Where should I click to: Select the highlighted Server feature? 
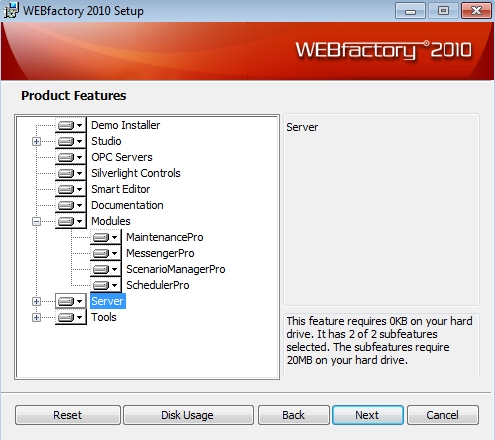point(108,301)
